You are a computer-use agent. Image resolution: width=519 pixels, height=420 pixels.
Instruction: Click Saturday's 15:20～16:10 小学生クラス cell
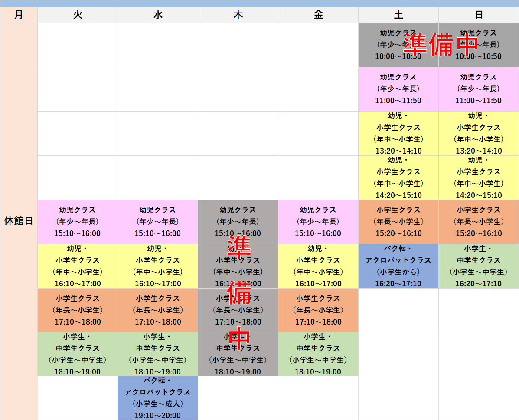[398, 222]
